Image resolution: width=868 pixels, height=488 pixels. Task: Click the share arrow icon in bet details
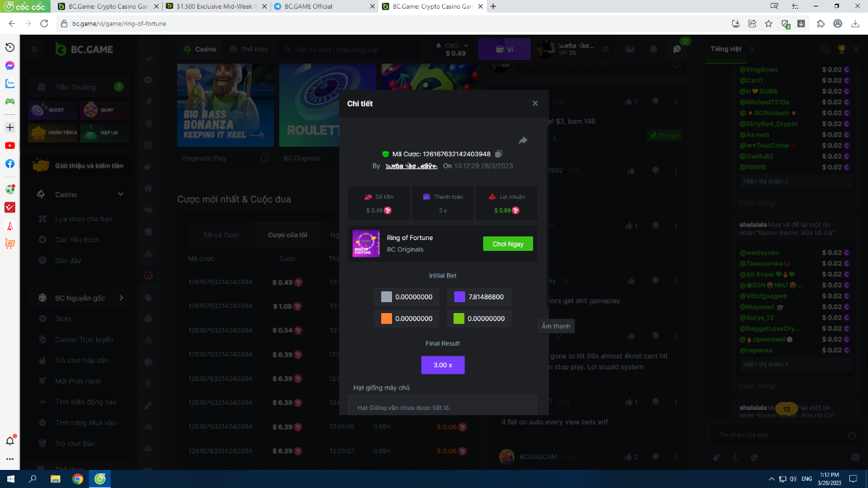(x=523, y=140)
